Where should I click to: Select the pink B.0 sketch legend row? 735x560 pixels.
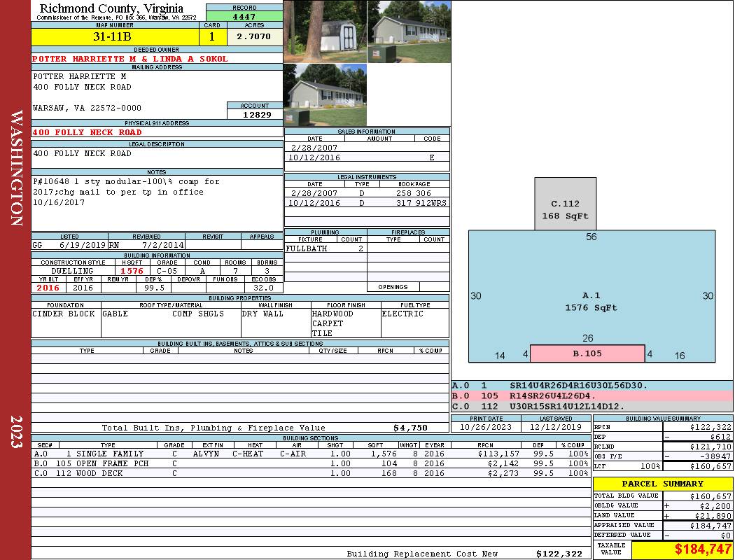[591, 395]
